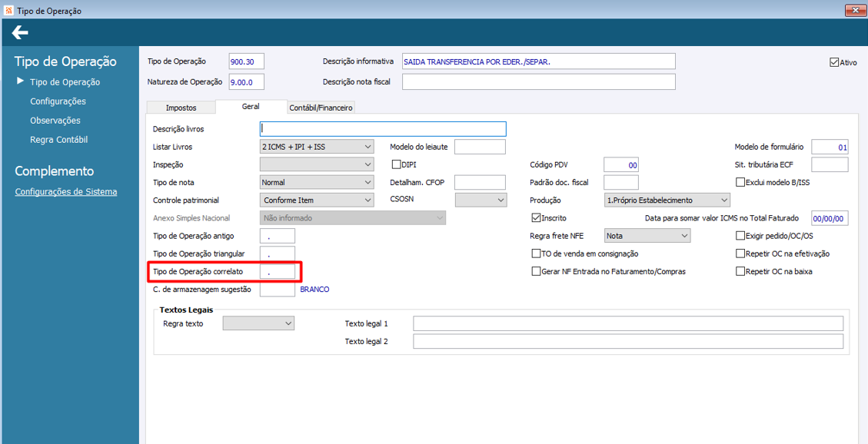Viewport: 868px width, 444px height.
Task: Click the triangle marker beside Tipo de Operação
Action: point(21,81)
